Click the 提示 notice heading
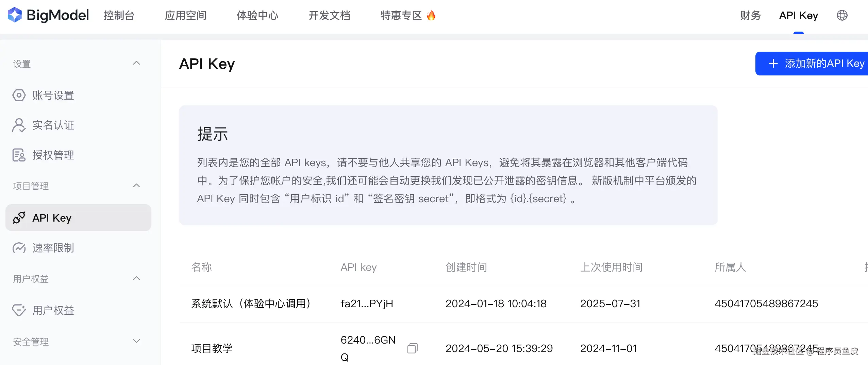868x365 pixels. 213,134
